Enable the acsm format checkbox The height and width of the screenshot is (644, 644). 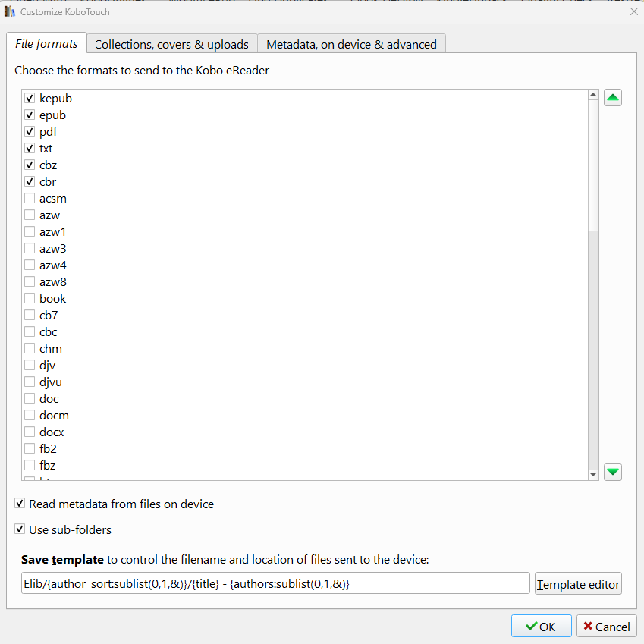click(x=30, y=199)
